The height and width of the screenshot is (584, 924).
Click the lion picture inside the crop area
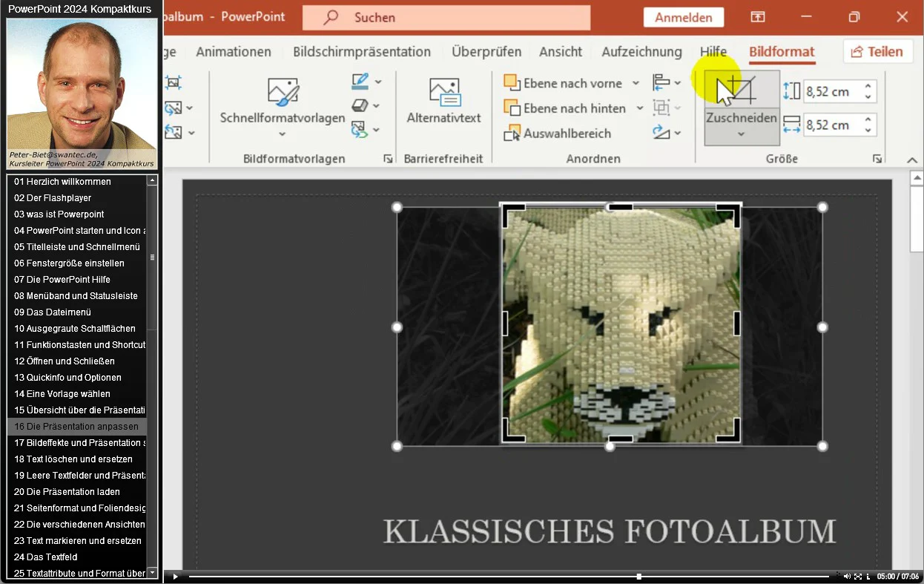pyautogui.click(x=621, y=325)
